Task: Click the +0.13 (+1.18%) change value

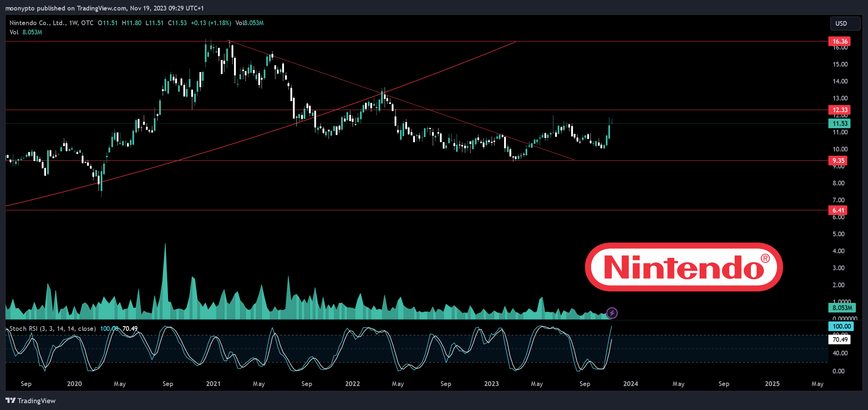Action: (x=211, y=23)
